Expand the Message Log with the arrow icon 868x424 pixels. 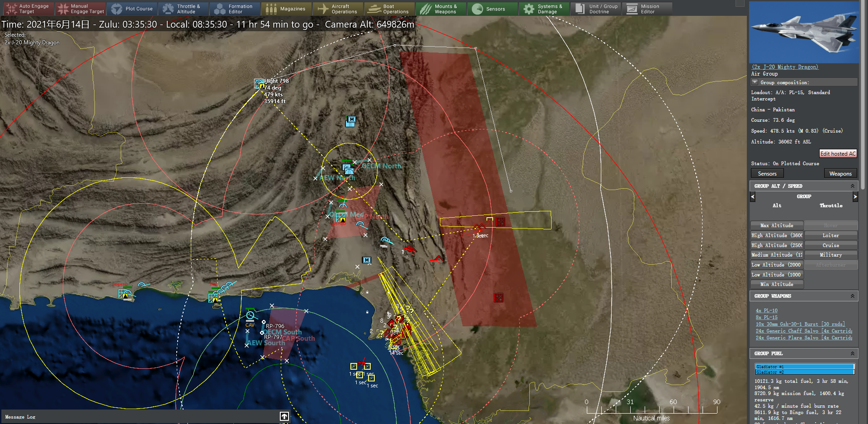284,416
